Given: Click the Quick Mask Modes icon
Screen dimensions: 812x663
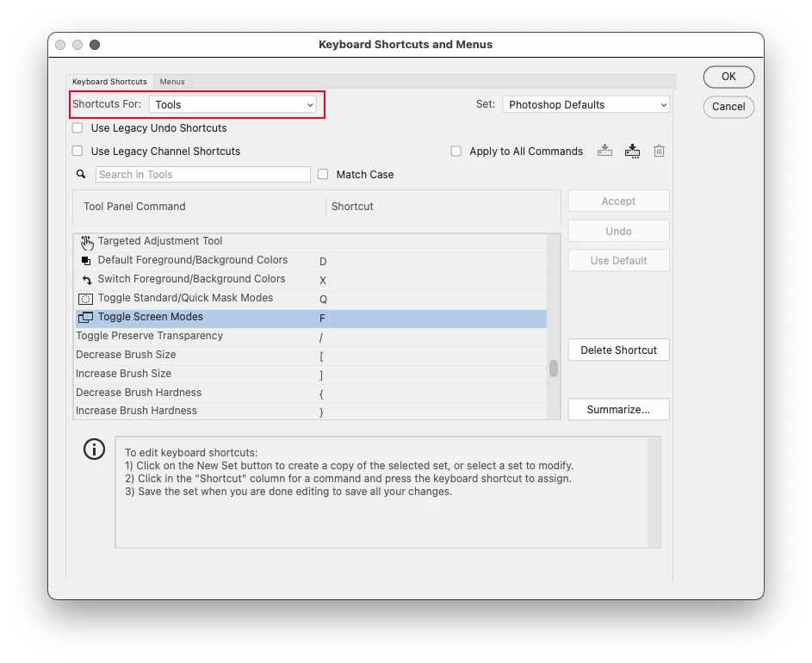Looking at the screenshot, I should pyautogui.click(x=85, y=299).
